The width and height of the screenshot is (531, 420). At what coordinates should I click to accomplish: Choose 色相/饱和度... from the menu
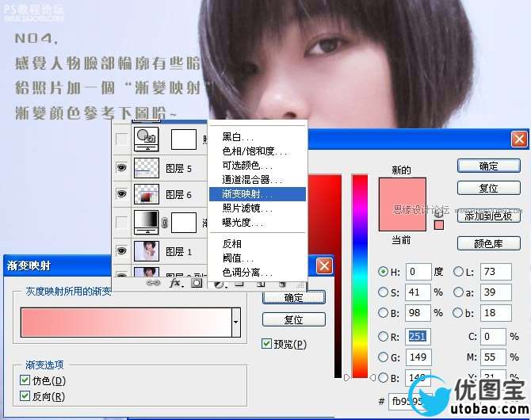258,151
